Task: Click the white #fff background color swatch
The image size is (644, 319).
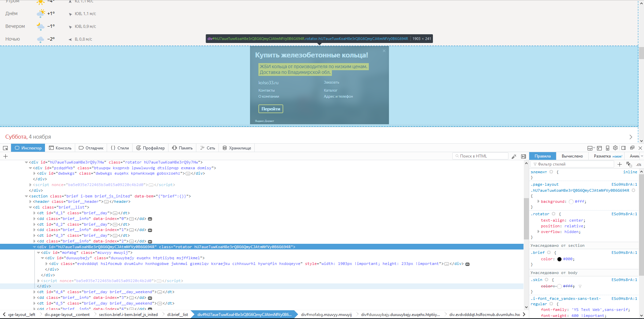Action: [571, 202]
